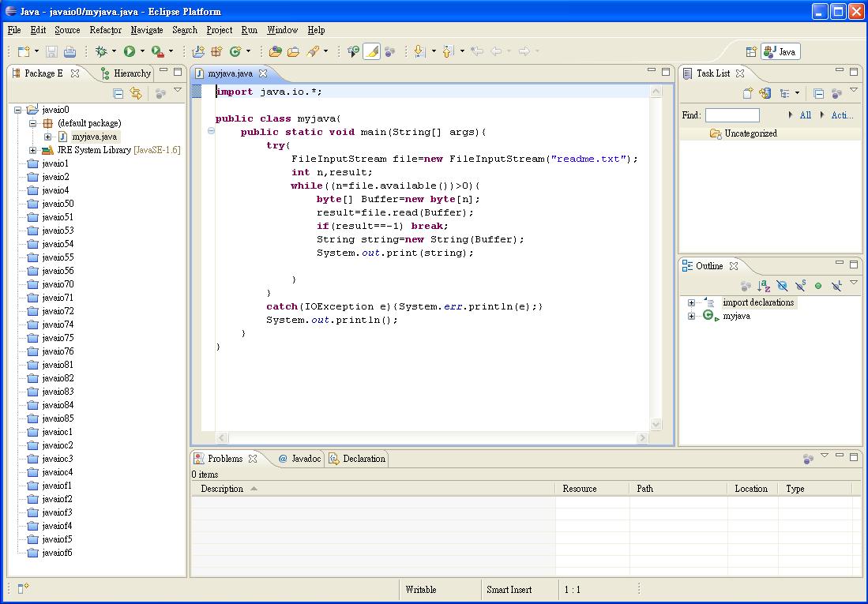Image resolution: width=868 pixels, height=604 pixels.
Task: Collapse the (default package) node
Action: pos(32,123)
